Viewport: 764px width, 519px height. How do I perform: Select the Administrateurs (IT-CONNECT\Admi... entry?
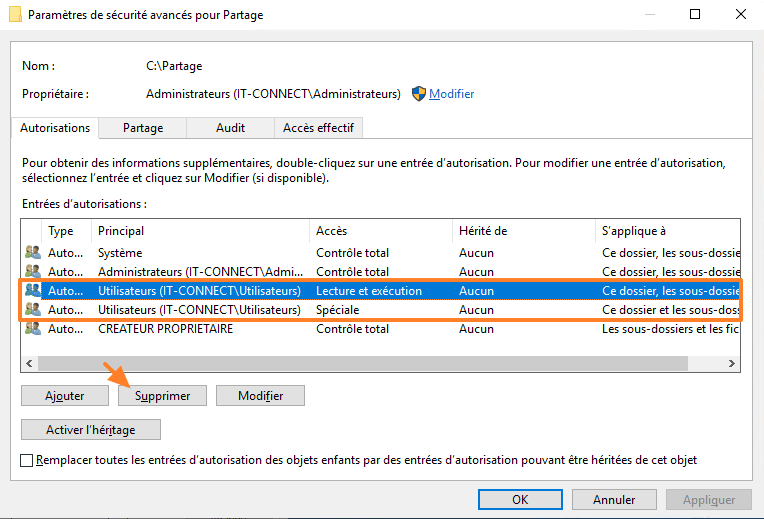pos(381,271)
